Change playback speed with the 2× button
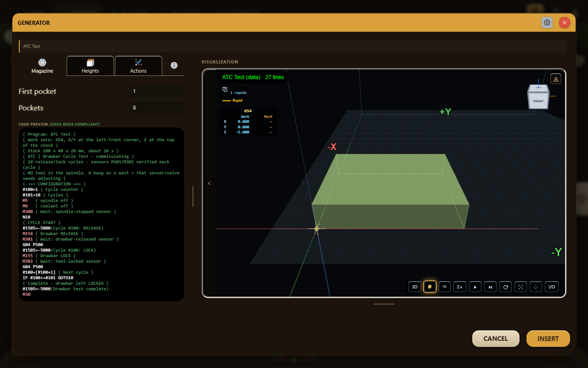This screenshot has width=588, height=368. [x=460, y=287]
